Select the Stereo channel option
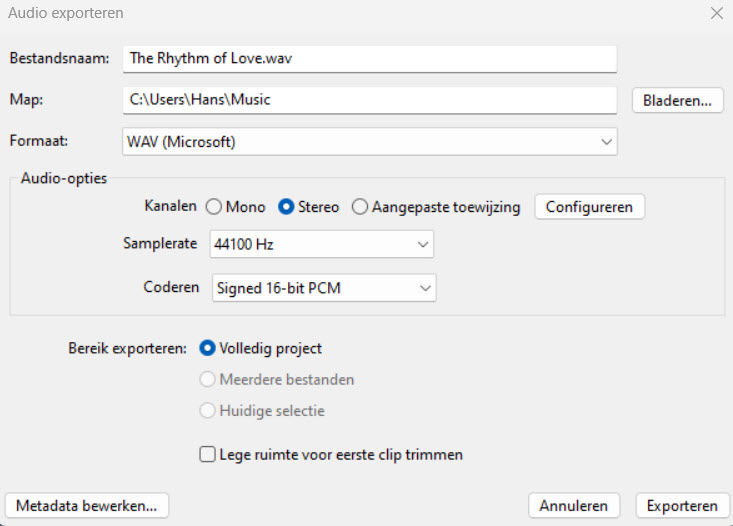The height and width of the screenshot is (526, 733). [x=286, y=207]
